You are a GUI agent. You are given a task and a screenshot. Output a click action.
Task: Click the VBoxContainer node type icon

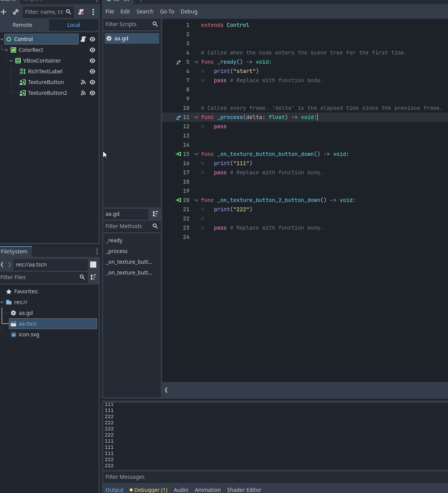click(x=18, y=61)
